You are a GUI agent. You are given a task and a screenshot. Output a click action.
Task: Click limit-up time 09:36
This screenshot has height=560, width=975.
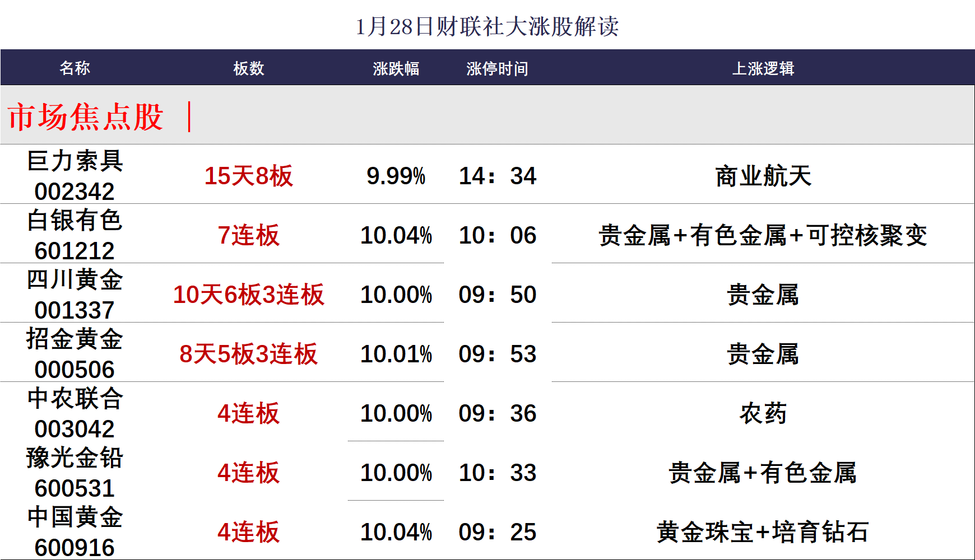[497, 413]
